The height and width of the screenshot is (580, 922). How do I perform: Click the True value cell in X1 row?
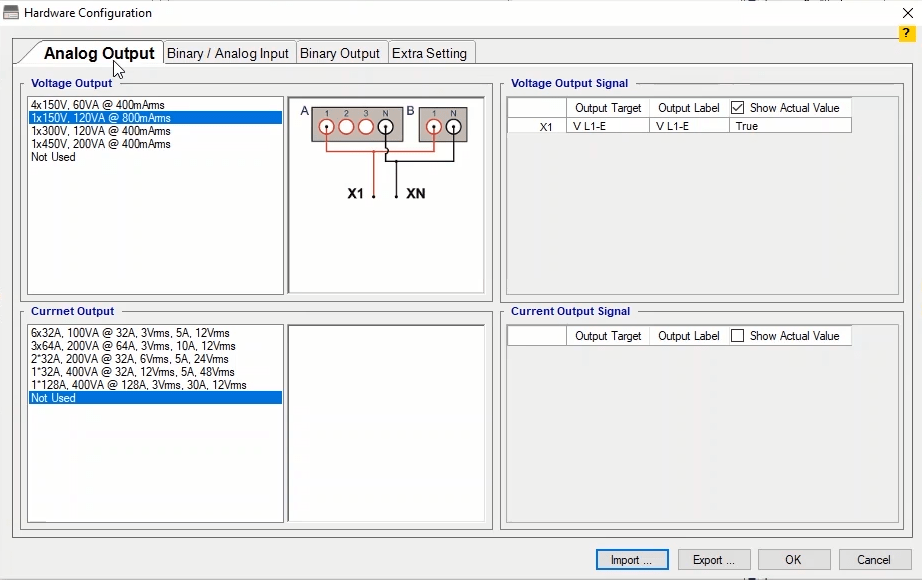(x=790, y=126)
